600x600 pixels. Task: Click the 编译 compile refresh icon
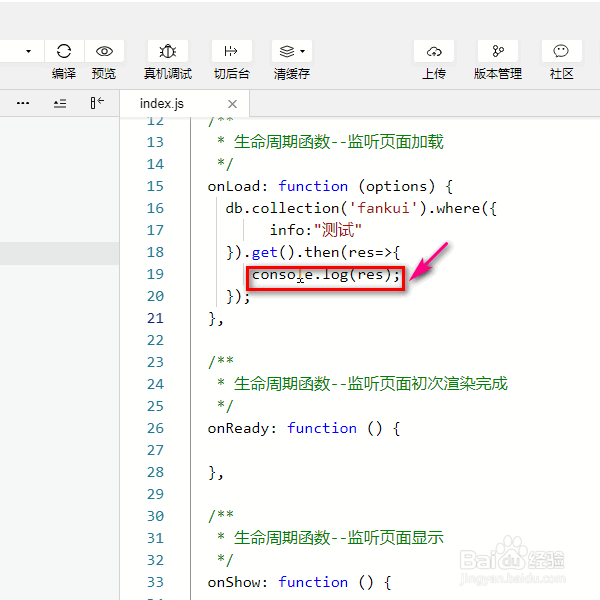pyautogui.click(x=64, y=51)
